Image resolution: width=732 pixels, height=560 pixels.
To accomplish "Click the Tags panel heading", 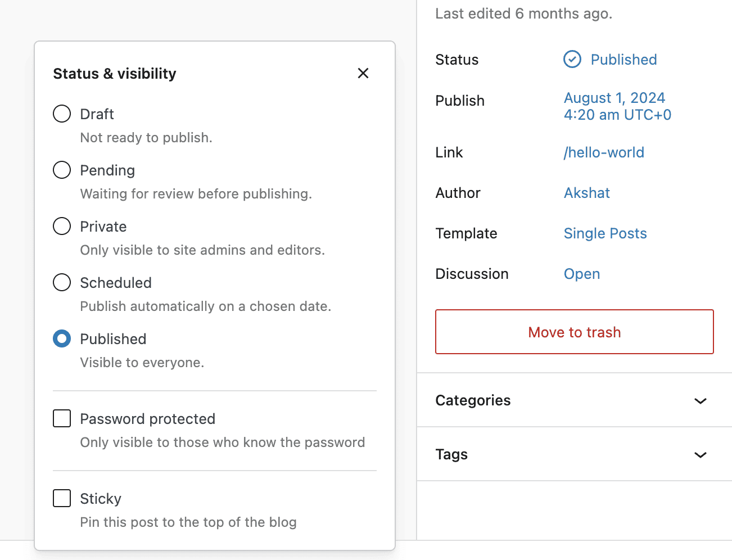I will [451, 454].
